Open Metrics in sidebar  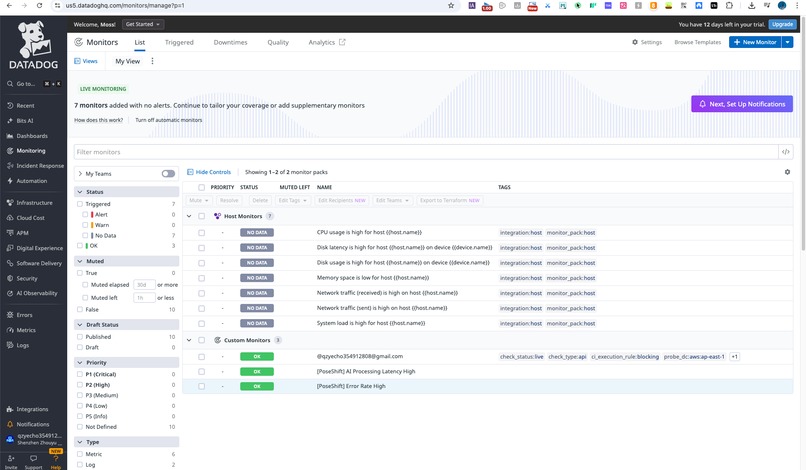pyautogui.click(x=26, y=330)
